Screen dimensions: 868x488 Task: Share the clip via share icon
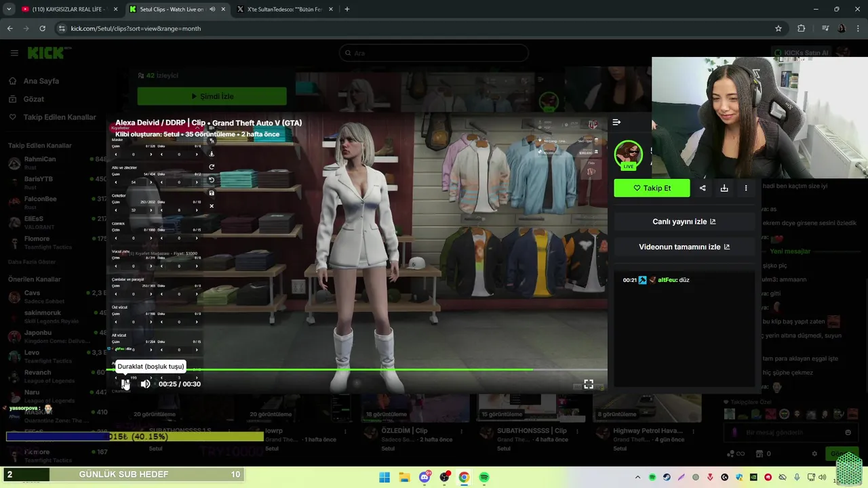[x=703, y=188]
